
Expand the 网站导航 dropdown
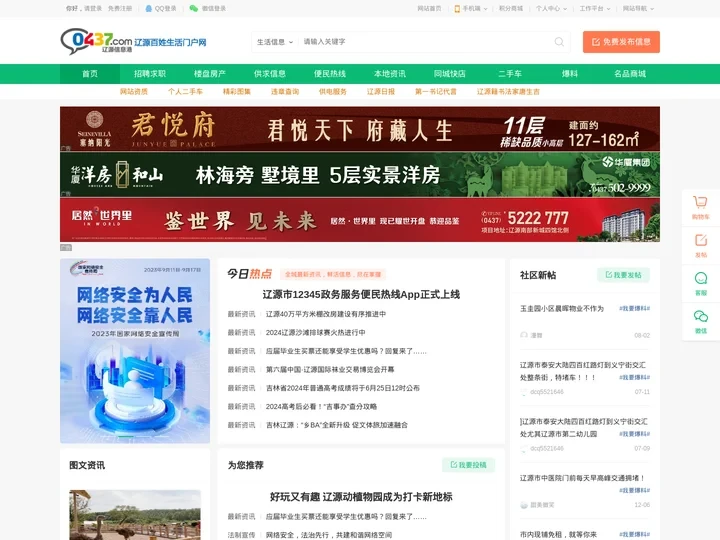click(638, 8)
